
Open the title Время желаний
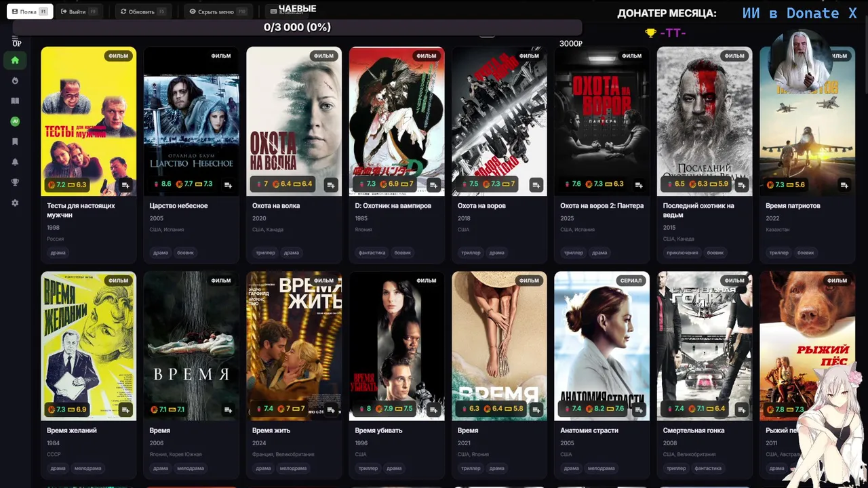pos(72,431)
